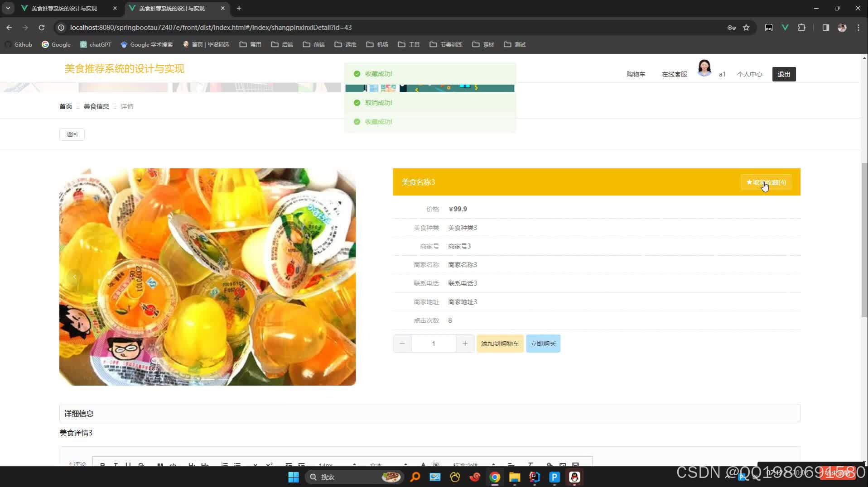Click the 添加到购物车 add-to-cart button

pyautogui.click(x=500, y=343)
